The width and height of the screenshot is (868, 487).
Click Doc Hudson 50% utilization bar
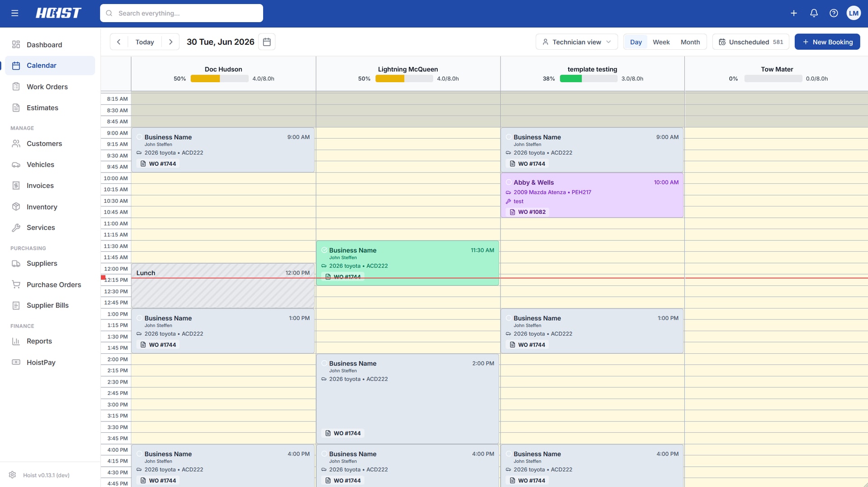(x=219, y=79)
